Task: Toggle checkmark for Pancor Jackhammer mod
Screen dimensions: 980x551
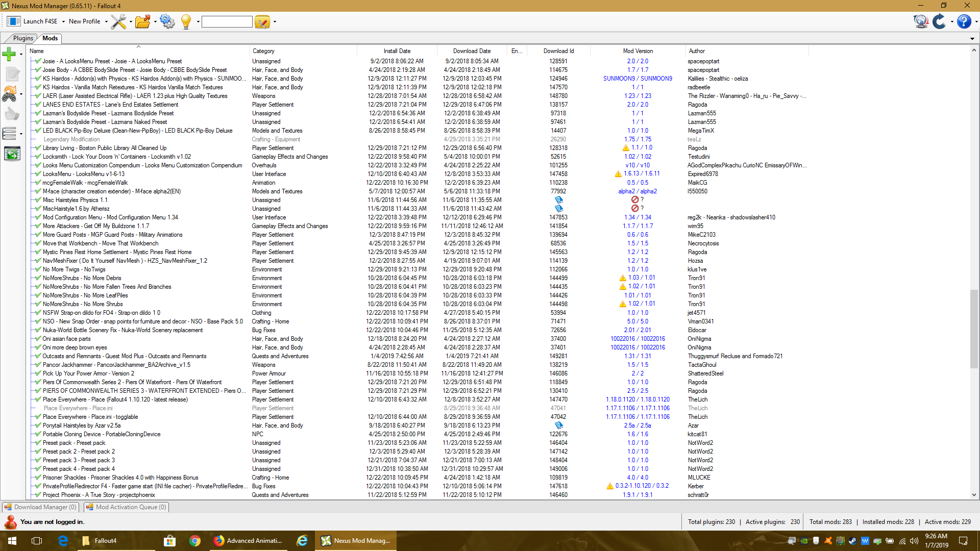Action: pyautogui.click(x=38, y=365)
